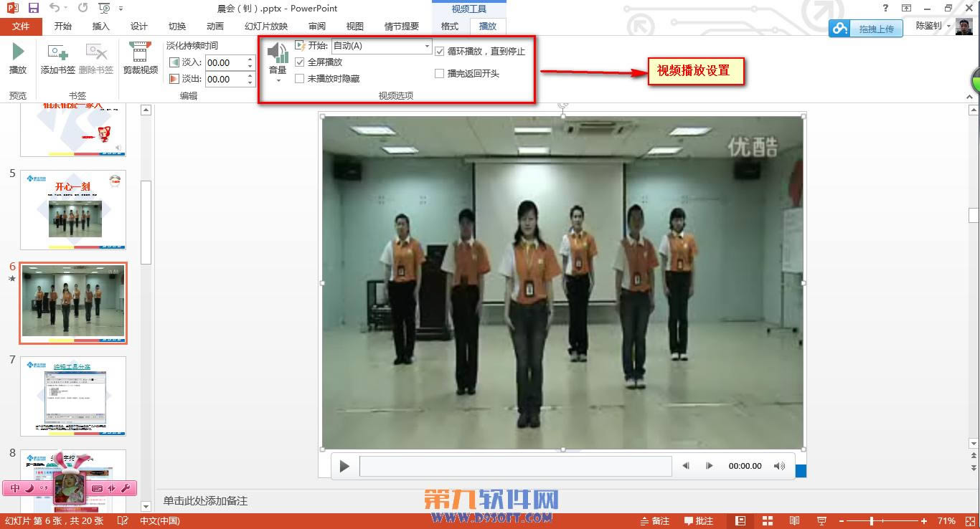Open the account name dropdown arrow
Screen dimensions: 980x529
[948, 27]
